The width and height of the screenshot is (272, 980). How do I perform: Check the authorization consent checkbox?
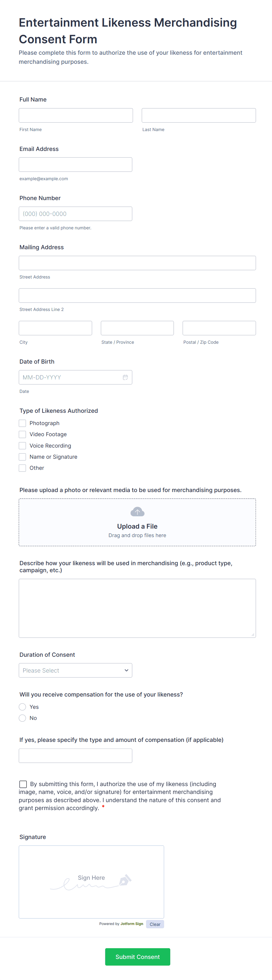[23, 784]
